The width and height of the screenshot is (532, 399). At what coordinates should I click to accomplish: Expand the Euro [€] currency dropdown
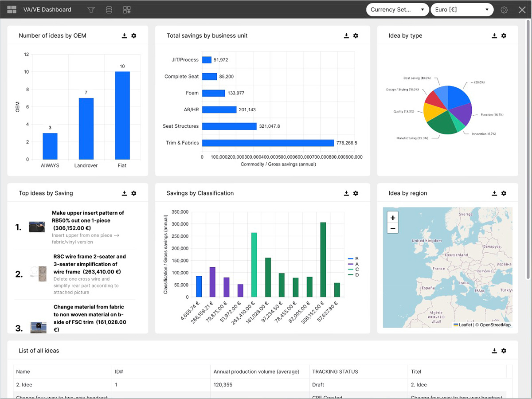pos(462,10)
